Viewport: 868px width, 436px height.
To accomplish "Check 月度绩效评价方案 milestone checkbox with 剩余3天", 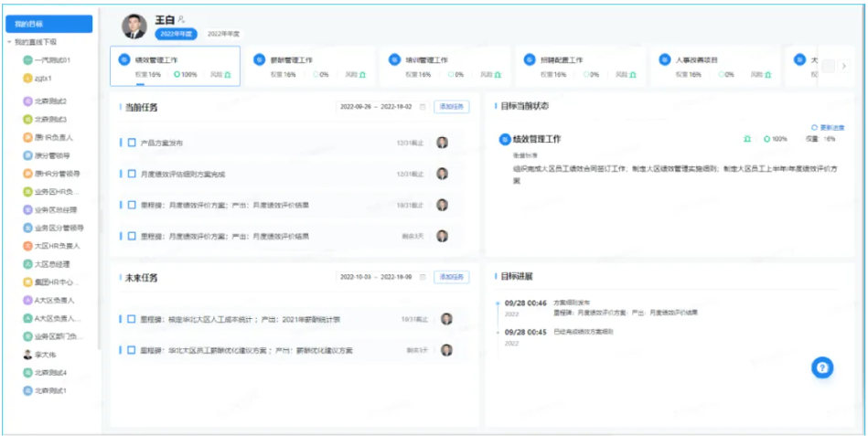I will point(132,236).
